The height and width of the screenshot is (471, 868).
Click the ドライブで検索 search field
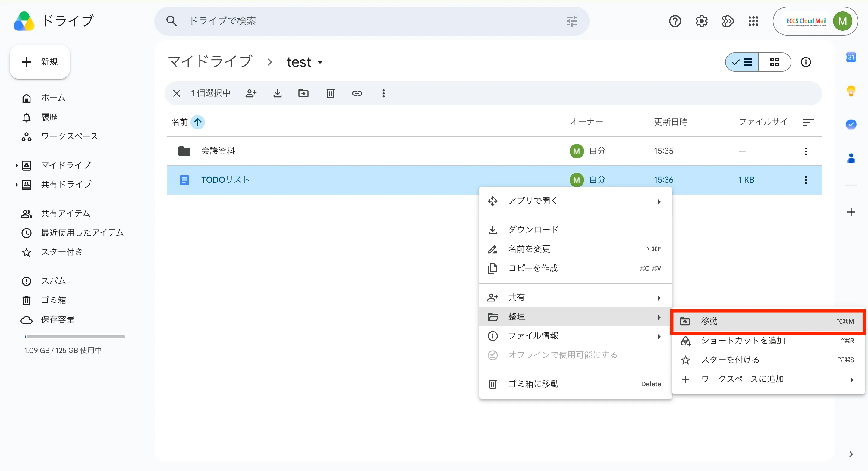[372, 21]
